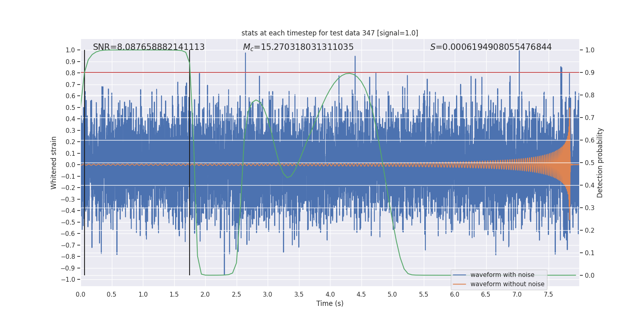Select the S=0.0006194908055476844 annotation
644x322 pixels.
pos(491,47)
